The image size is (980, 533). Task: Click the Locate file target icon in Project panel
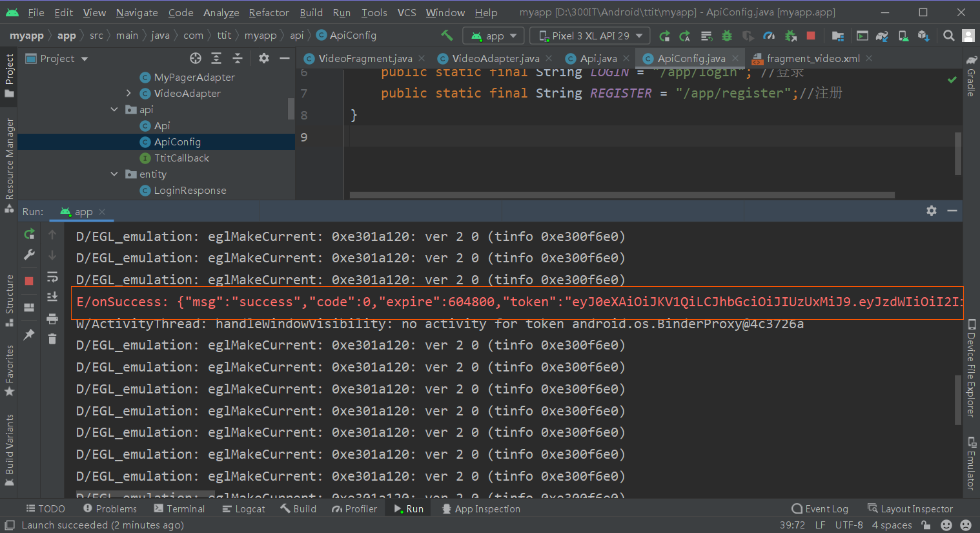click(x=196, y=59)
